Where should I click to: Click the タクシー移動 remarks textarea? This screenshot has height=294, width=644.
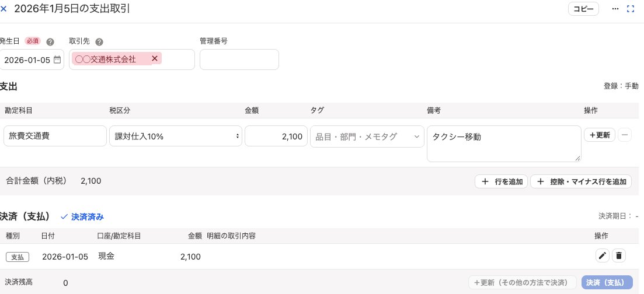pos(504,143)
